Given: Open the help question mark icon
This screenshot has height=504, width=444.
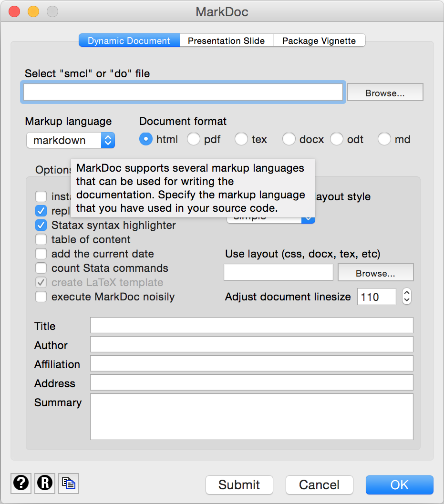Looking at the screenshot, I should (x=21, y=483).
